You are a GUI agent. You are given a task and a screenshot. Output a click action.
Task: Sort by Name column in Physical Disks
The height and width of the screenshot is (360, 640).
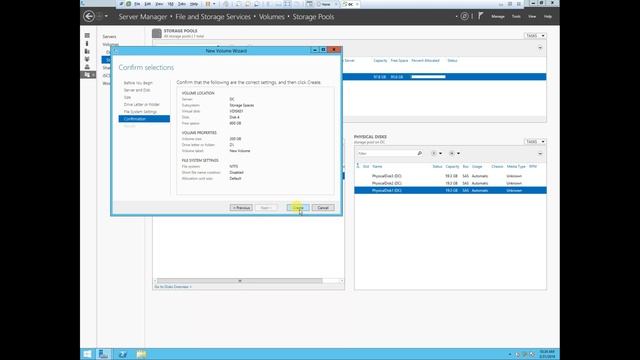[x=377, y=167]
